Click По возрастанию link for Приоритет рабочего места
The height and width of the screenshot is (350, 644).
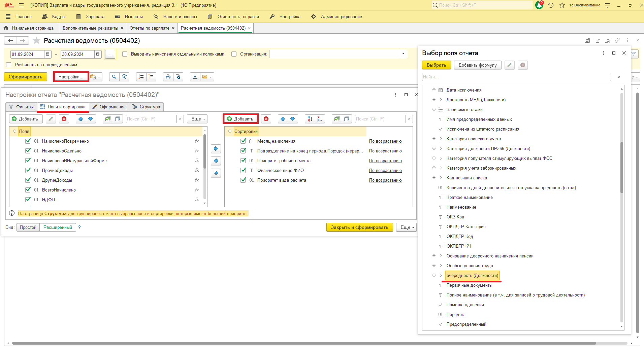pyautogui.click(x=385, y=161)
